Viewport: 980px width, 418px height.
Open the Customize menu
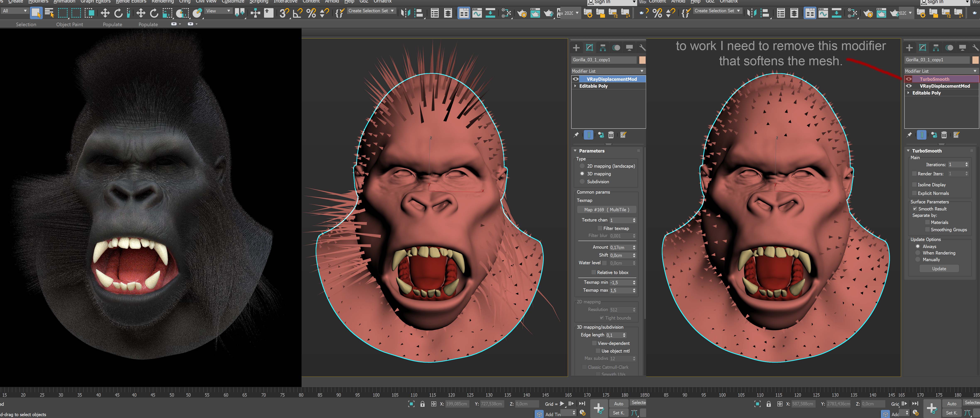tap(233, 1)
